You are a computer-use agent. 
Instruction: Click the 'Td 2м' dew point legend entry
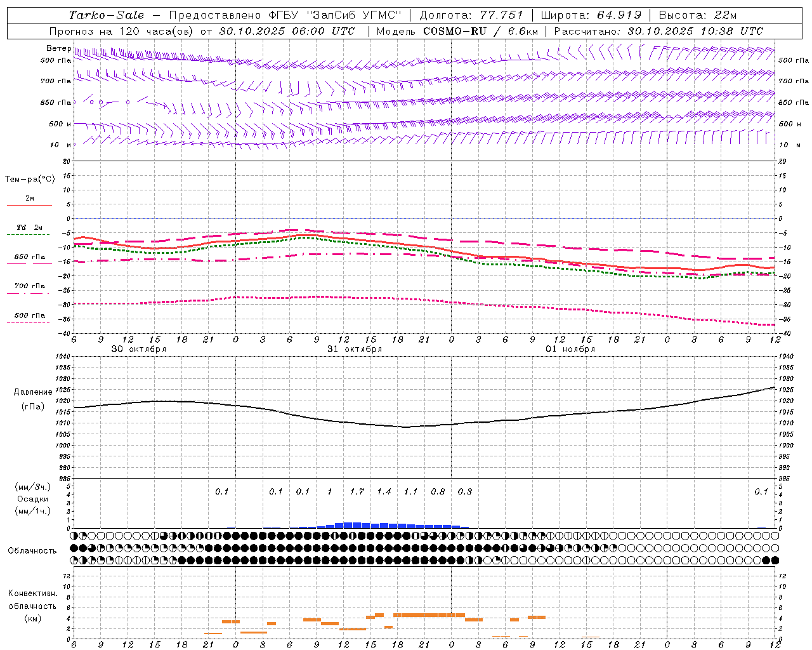pos(30,227)
